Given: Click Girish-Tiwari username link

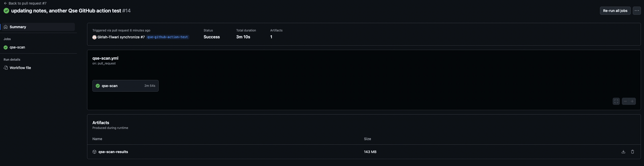Looking at the screenshot, I should tap(108, 37).
